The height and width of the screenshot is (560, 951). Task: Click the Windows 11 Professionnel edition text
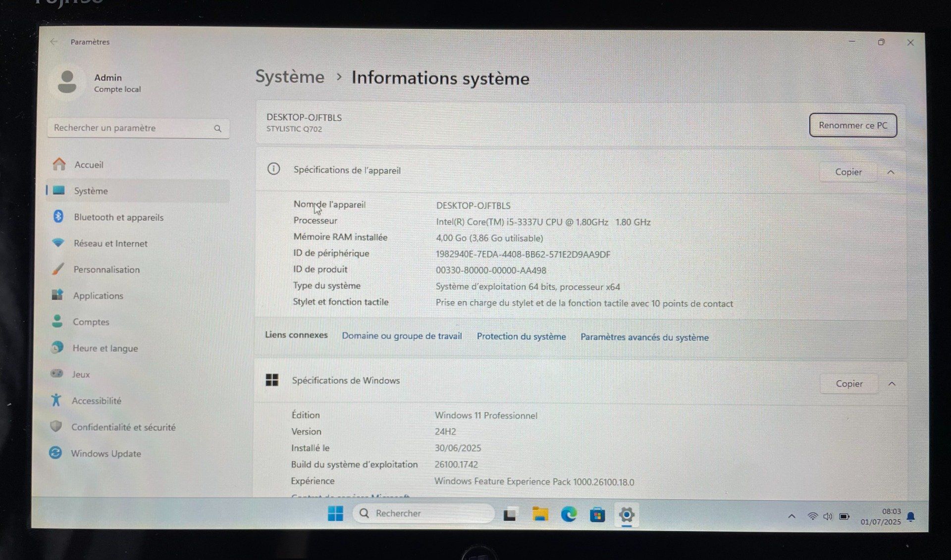tap(486, 415)
